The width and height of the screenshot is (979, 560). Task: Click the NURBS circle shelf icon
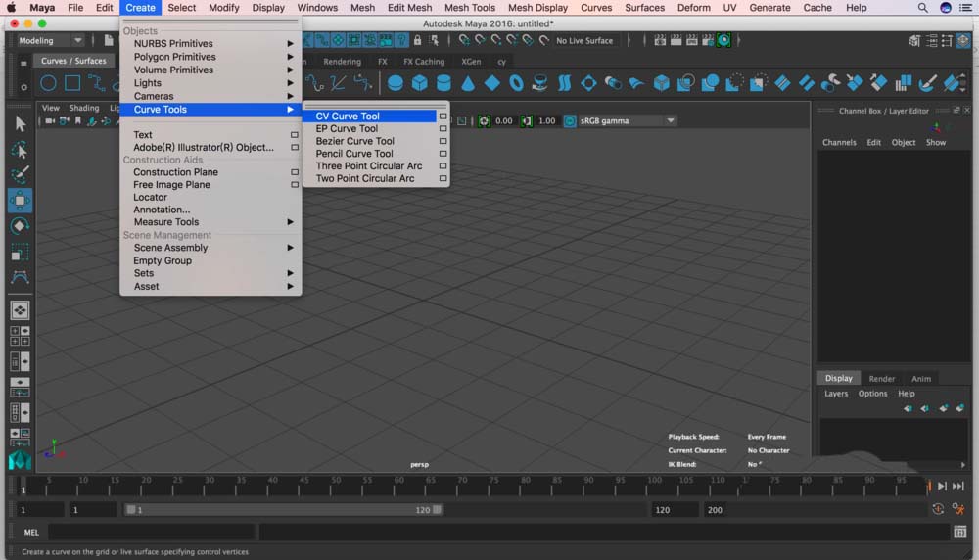pyautogui.click(x=47, y=83)
